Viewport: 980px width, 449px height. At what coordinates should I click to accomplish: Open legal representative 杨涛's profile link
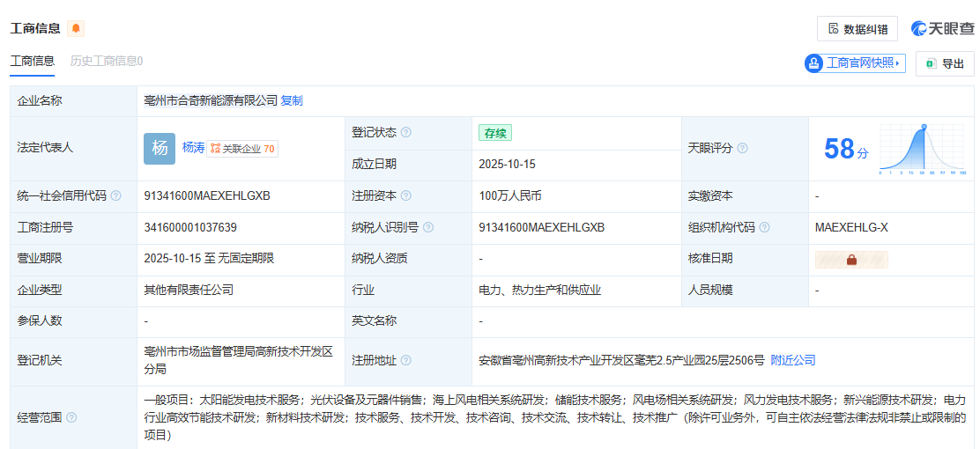(192, 148)
